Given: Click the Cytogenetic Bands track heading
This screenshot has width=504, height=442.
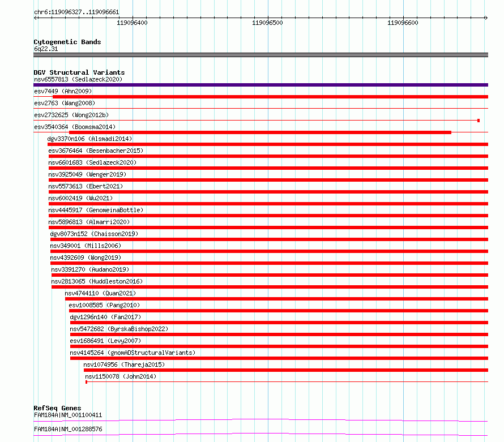Looking at the screenshot, I should pos(67,42).
